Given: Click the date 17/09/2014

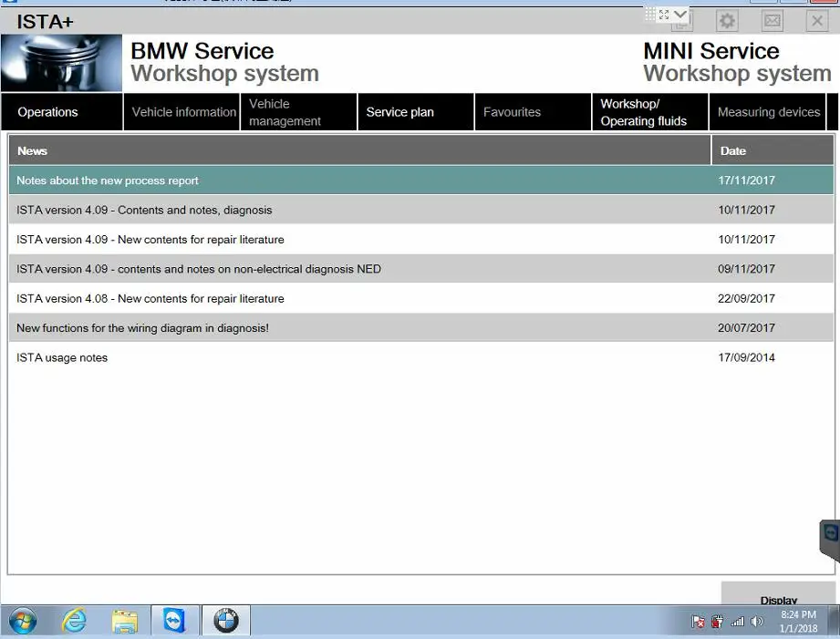Looking at the screenshot, I should [746, 357].
